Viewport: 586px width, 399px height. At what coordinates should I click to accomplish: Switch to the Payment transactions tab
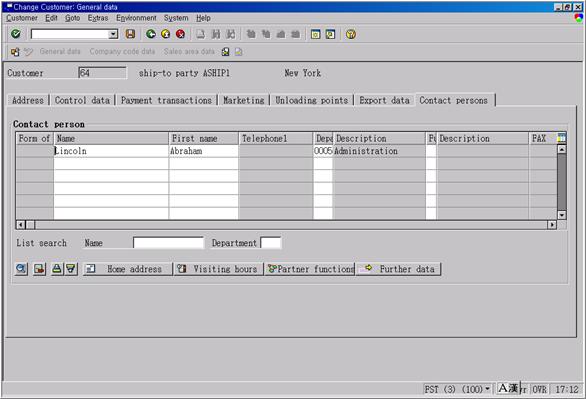[166, 100]
